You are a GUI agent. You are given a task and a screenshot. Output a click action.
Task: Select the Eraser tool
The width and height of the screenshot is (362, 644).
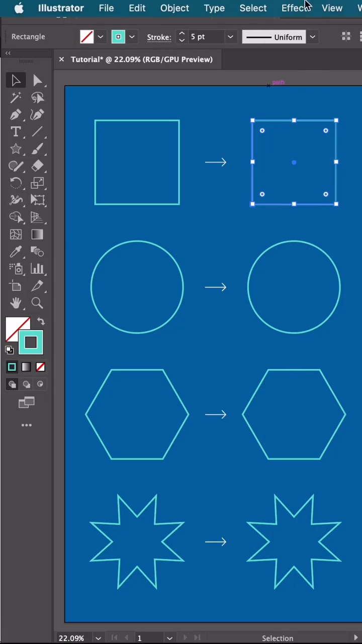point(37,166)
